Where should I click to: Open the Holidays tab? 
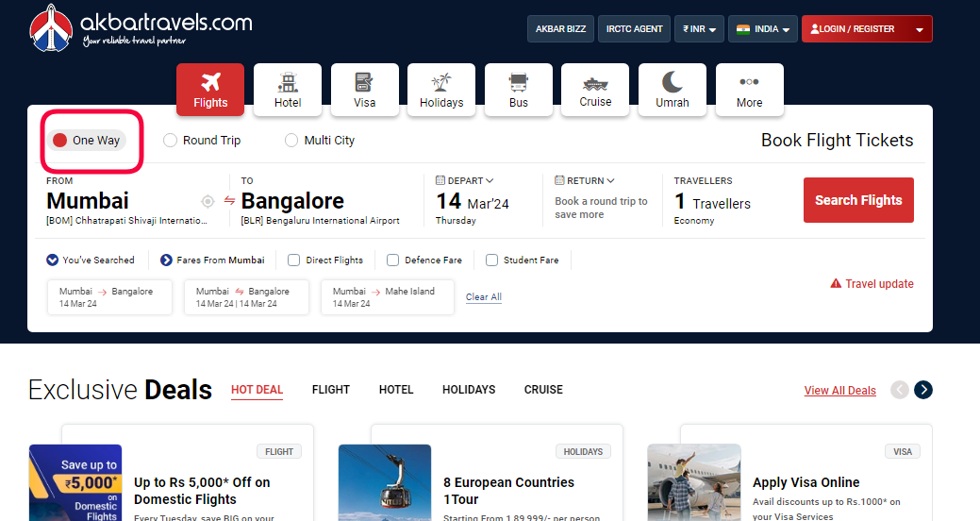pyautogui.click(x=441, y=90)
